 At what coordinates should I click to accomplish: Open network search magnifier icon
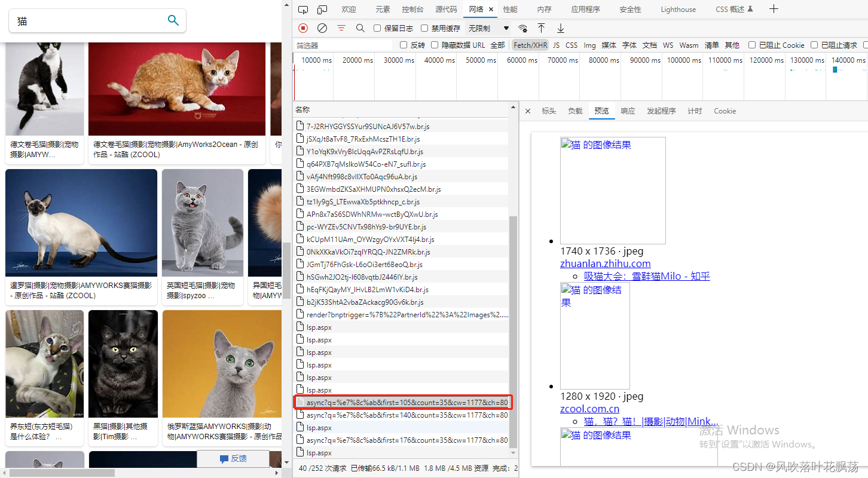pyautogui.click(x=360, y=28)
